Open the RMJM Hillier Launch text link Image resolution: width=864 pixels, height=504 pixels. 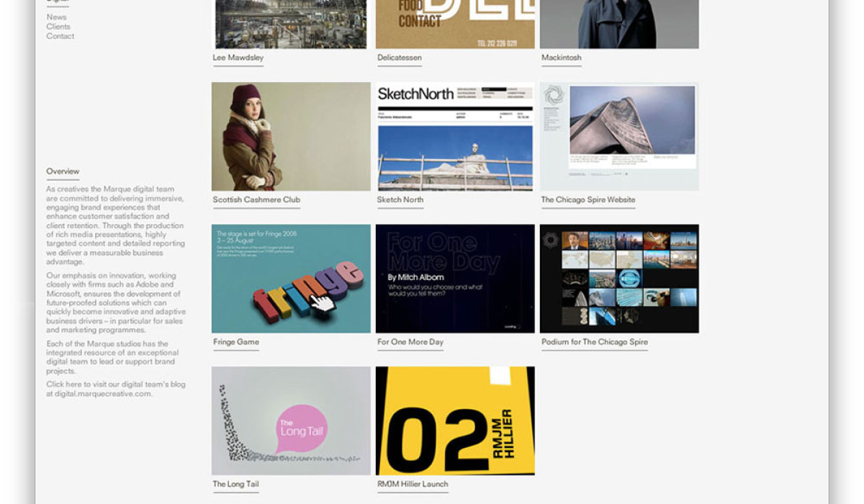pyautogui.click(x=413, y=484)
